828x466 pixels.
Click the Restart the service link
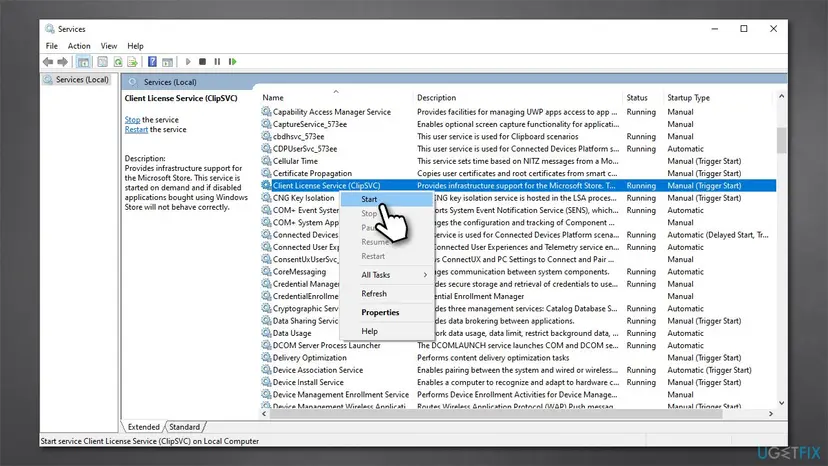tap(136, 129)
